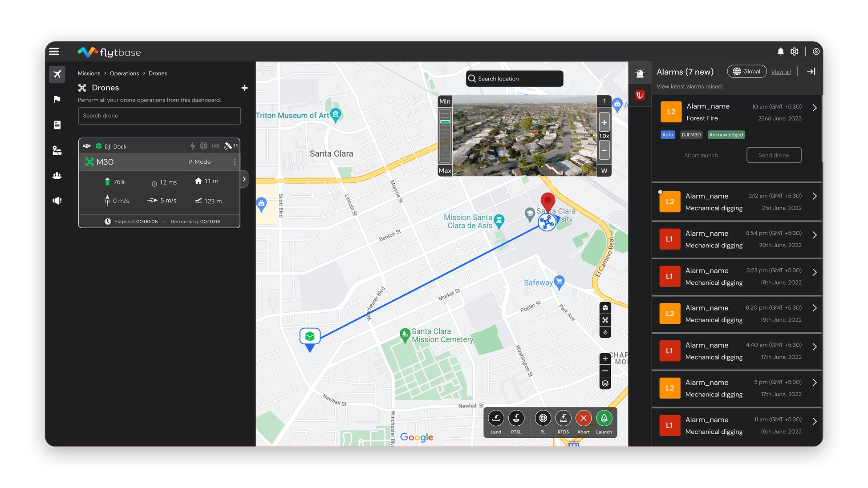Click the Send drone button

(x=774, y=155)
